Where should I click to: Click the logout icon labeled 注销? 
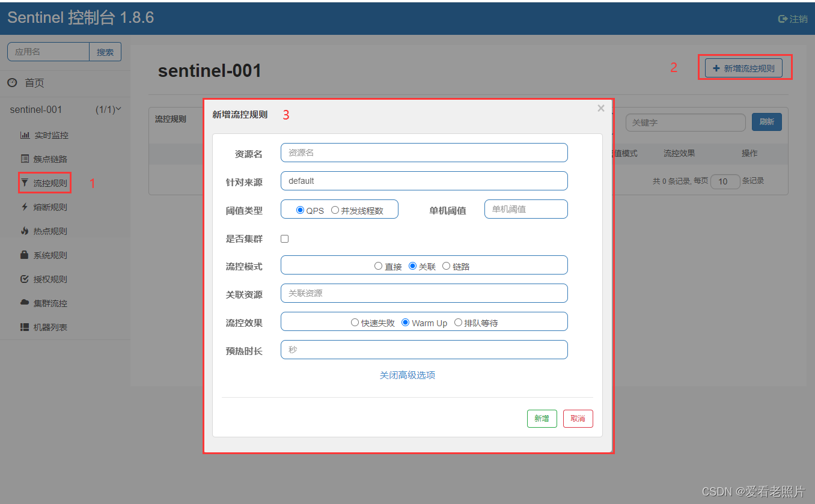click(x=783, y=19)
